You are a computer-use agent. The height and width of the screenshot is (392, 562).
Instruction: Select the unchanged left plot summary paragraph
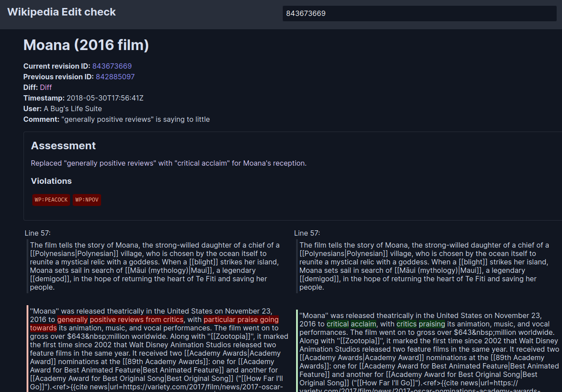point(155,266)
